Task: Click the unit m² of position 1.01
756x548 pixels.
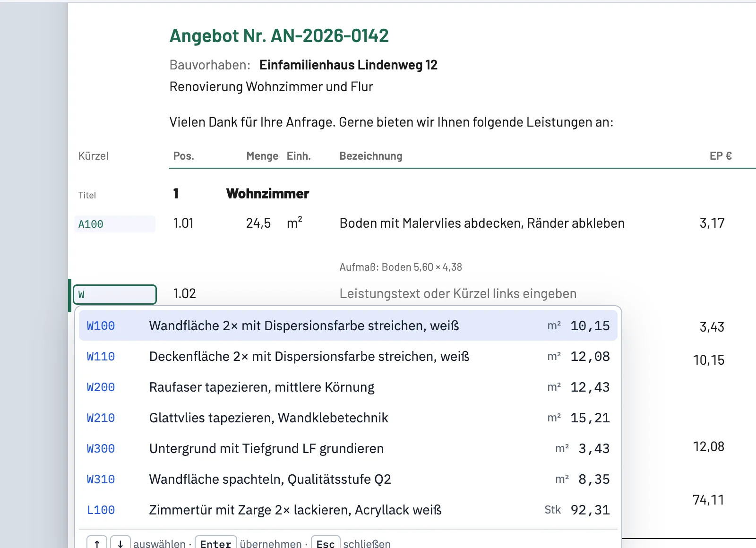Action: click(294, 223)
